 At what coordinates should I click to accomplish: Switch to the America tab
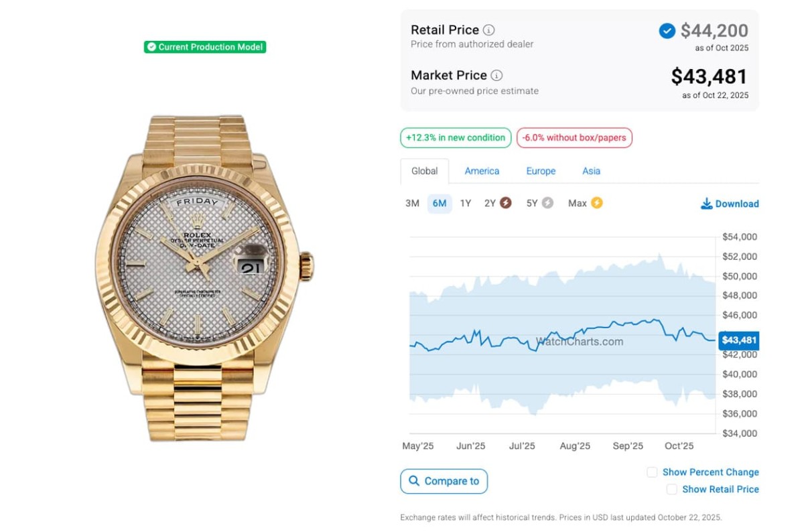pos(482,171)
